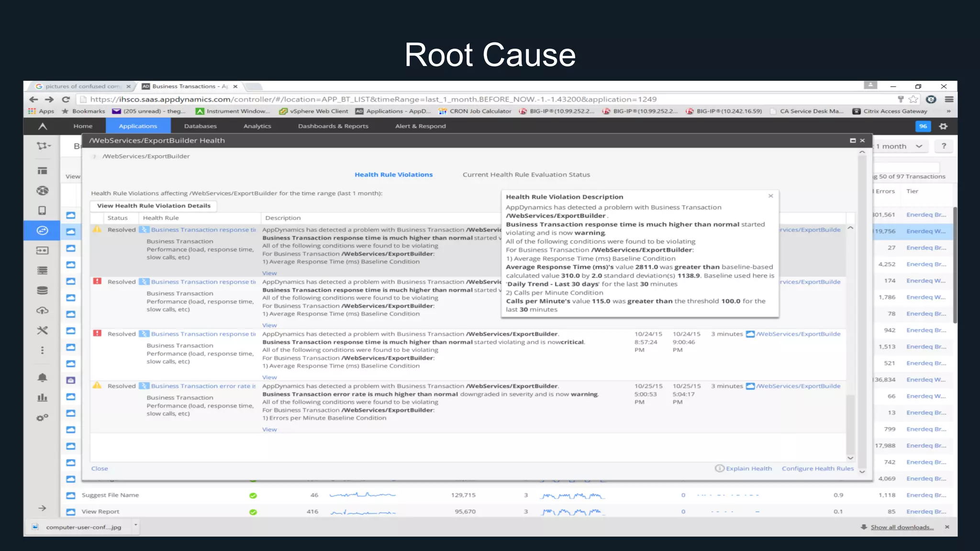Click warning triangle icon on error rate violation
Viewport: 980px width, 551px height.
click(97, 386)
